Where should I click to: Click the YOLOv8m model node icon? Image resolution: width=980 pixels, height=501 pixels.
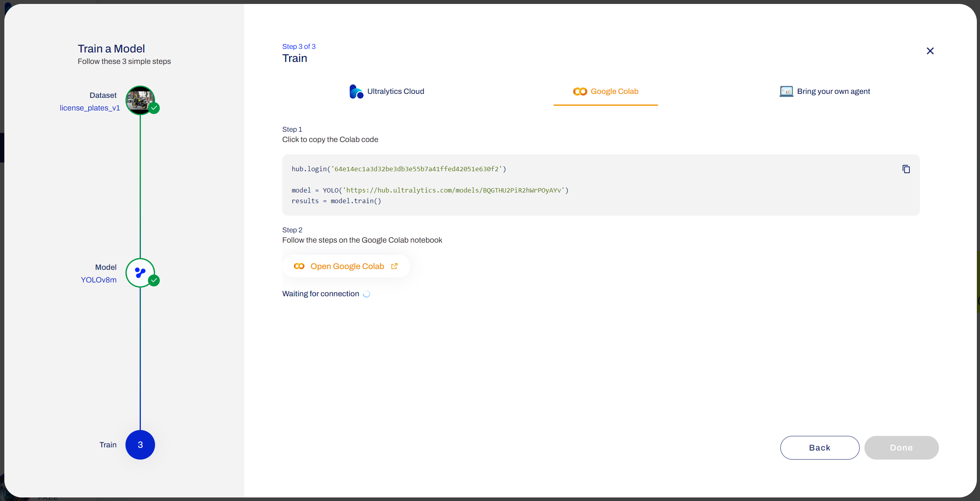point(140,273)
